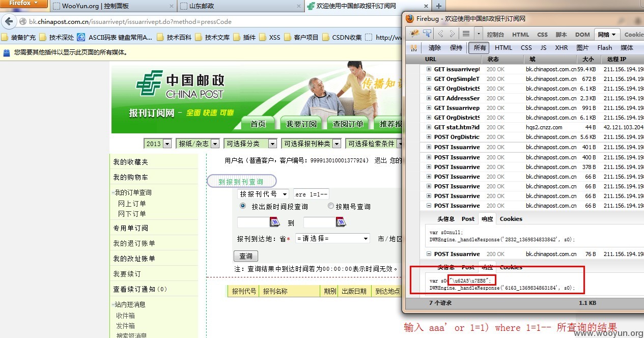
Task: Open 我的购物车 sidebar link
Action: point(131,177)
